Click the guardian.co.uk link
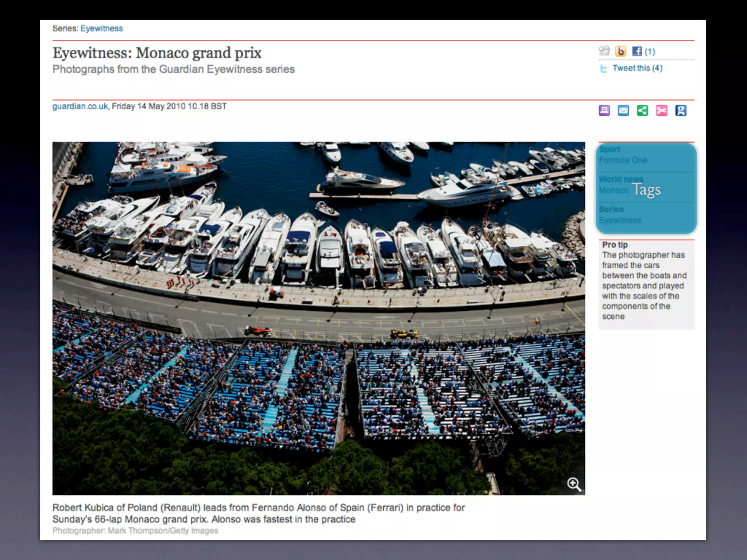This screenshot has width=747, height=560. pos(80,106)
